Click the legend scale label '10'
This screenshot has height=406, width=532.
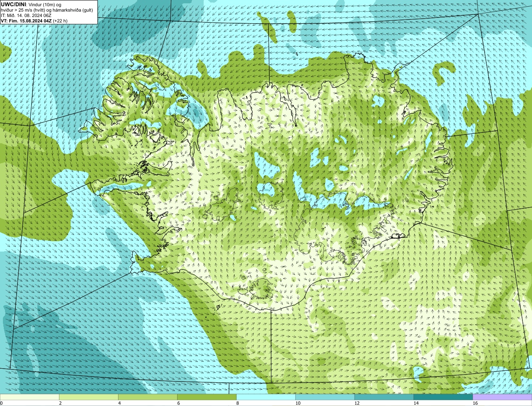[x=298, y=403]
